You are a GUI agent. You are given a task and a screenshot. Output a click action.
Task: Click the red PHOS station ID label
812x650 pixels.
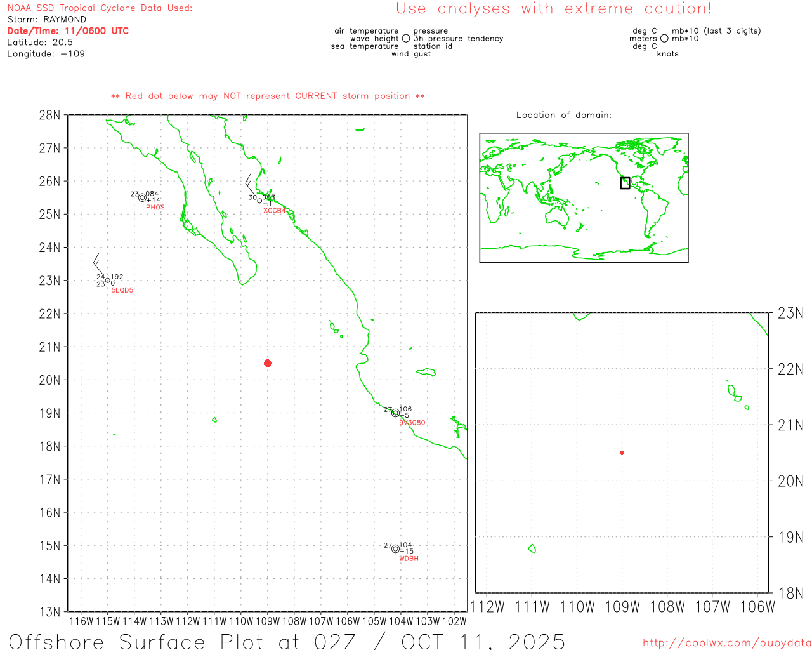(x=155, y=208)
